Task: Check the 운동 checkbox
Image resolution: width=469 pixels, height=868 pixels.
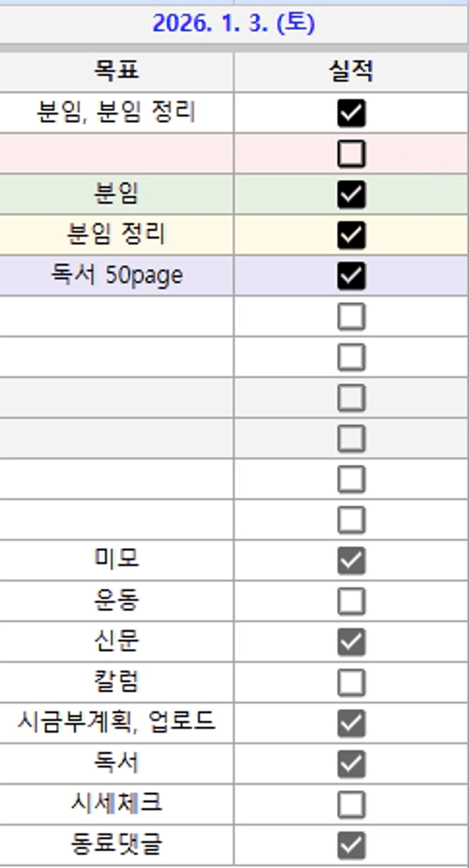Action: [x=351, y=602]
